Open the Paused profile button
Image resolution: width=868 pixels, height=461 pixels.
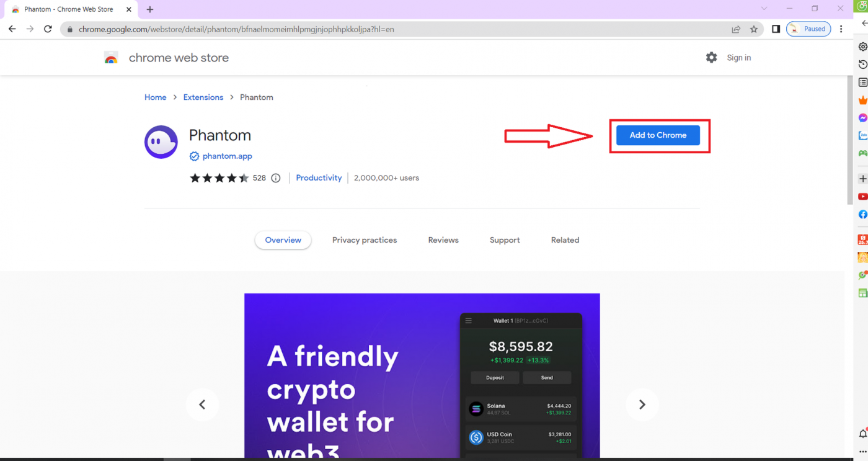coord(808,29)
